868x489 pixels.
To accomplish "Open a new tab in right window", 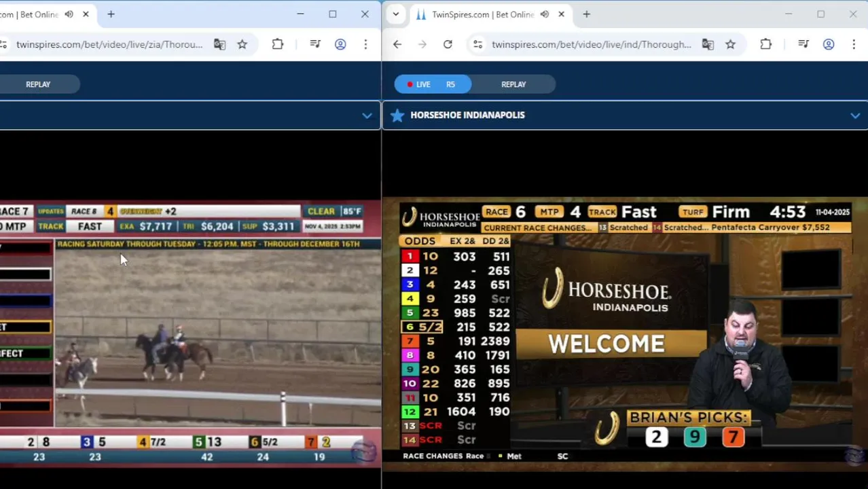I will [x=586, y=14].
